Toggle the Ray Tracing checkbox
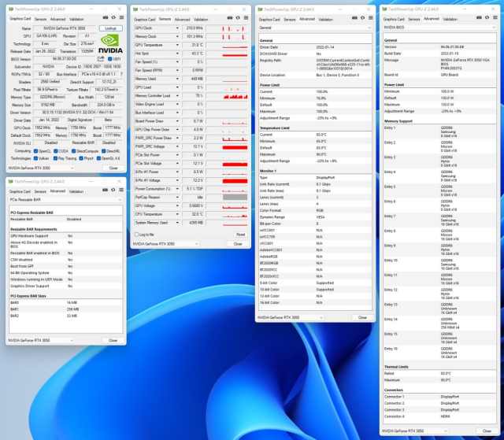 56,158
